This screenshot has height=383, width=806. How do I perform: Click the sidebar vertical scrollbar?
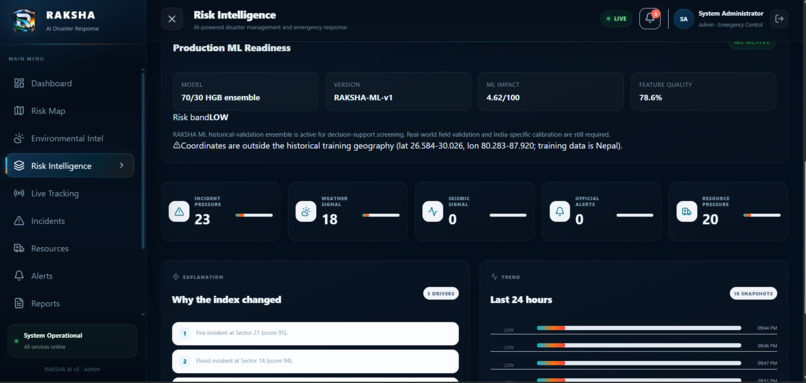pos(143,160)
